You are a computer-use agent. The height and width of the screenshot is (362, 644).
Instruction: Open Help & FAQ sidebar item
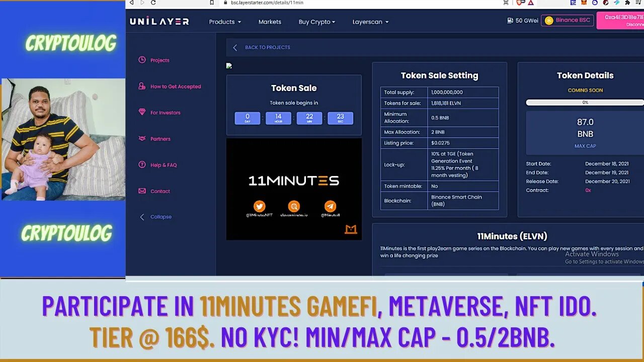click(x=164, y=165)
